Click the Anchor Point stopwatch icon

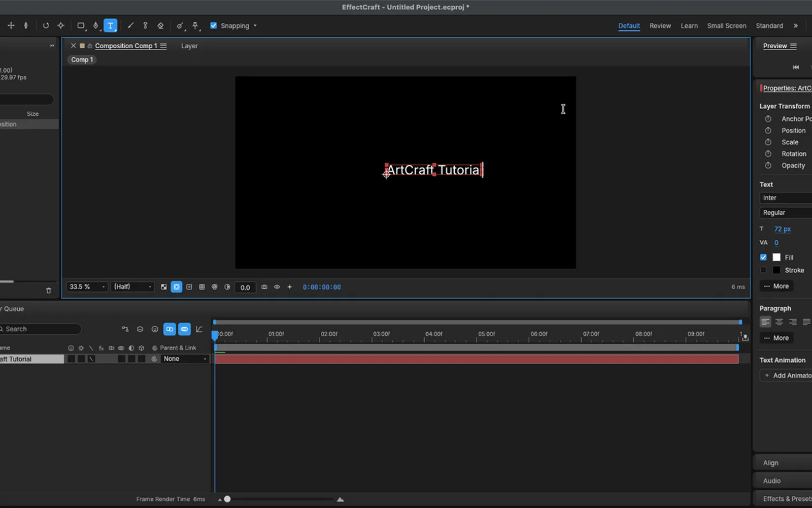pos(768,119)
